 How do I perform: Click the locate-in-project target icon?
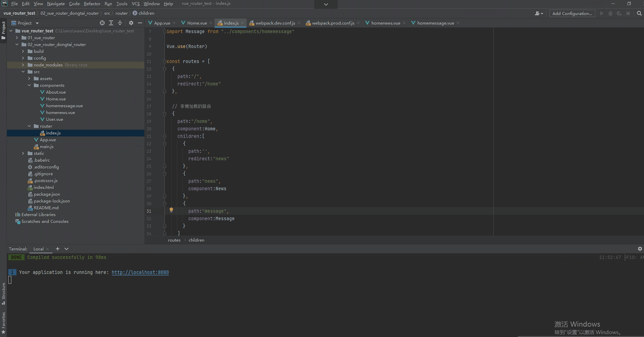[102, 23]
